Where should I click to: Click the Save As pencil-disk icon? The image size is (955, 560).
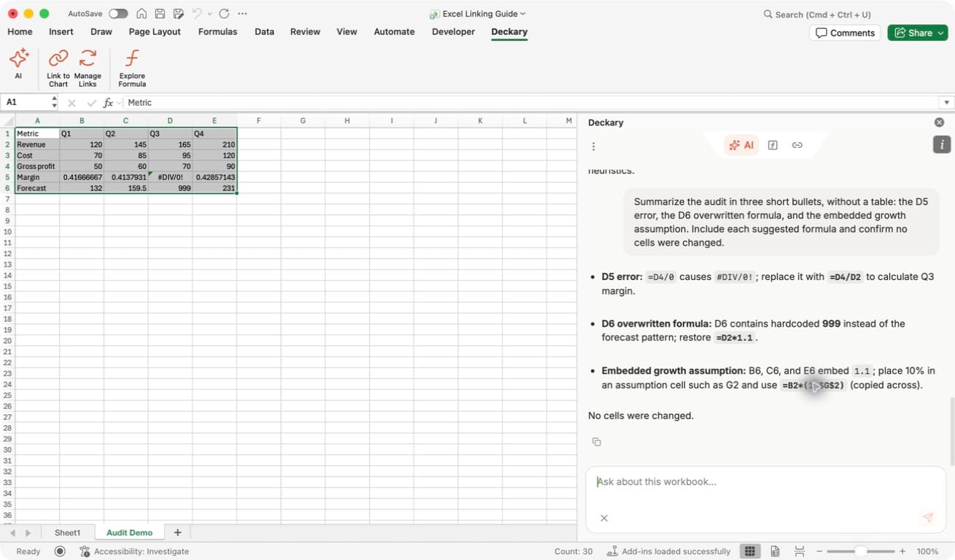click(179, 14)
